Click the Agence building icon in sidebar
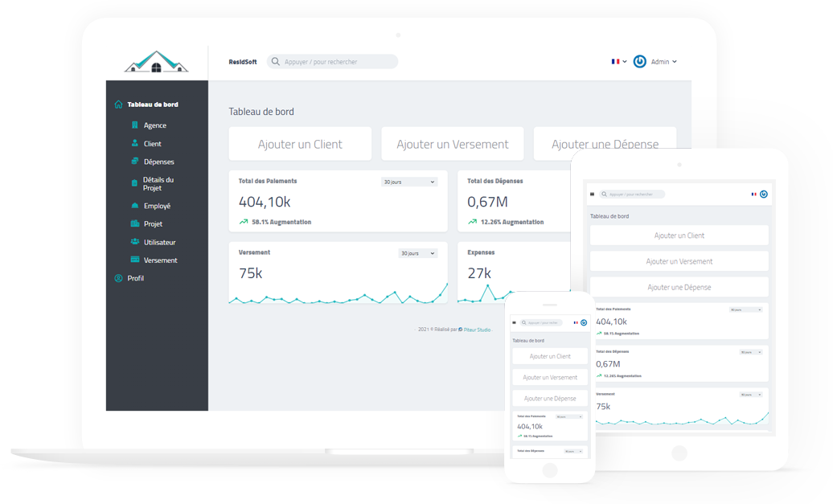This screenshot has width=833, height=504. 134,125
